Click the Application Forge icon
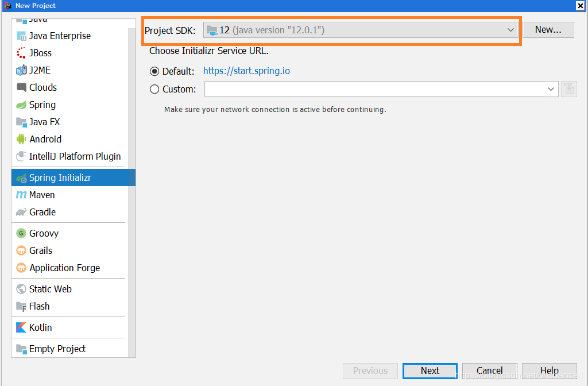Image resolution: width=588 pixels, height=386 pixels. point(21,268)
